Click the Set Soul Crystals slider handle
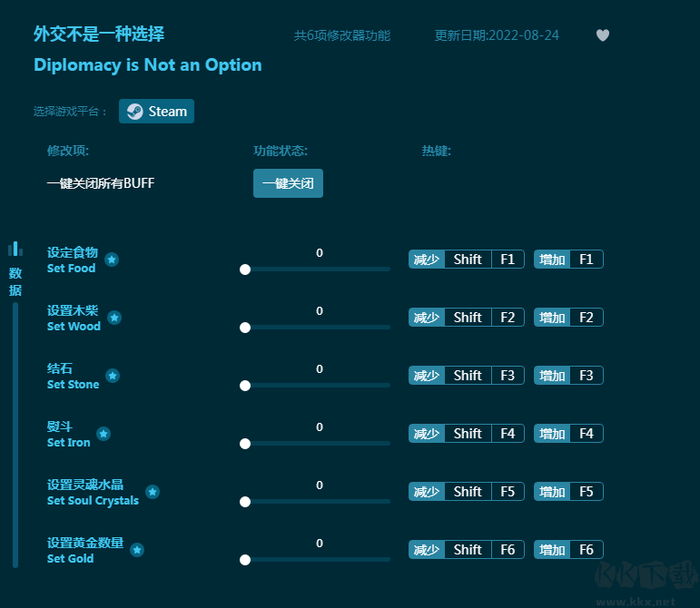 245,502
